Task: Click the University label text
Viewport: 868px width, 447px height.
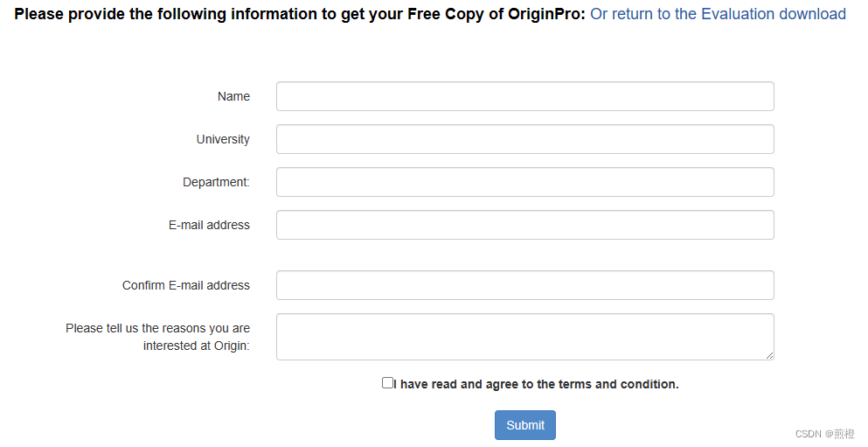Action: 223,139
